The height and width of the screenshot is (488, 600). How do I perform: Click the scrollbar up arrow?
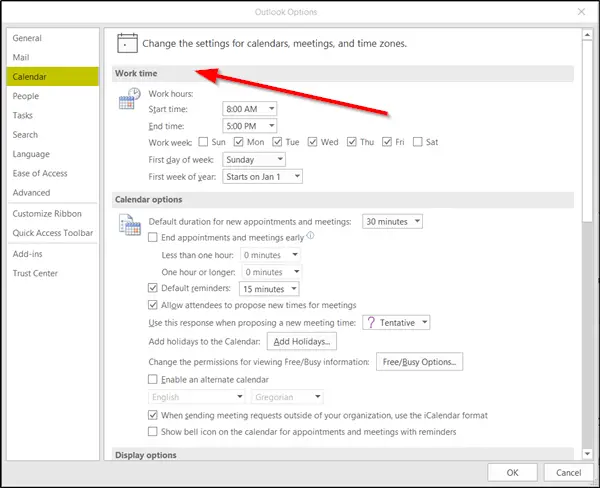(x=587, y=35)
